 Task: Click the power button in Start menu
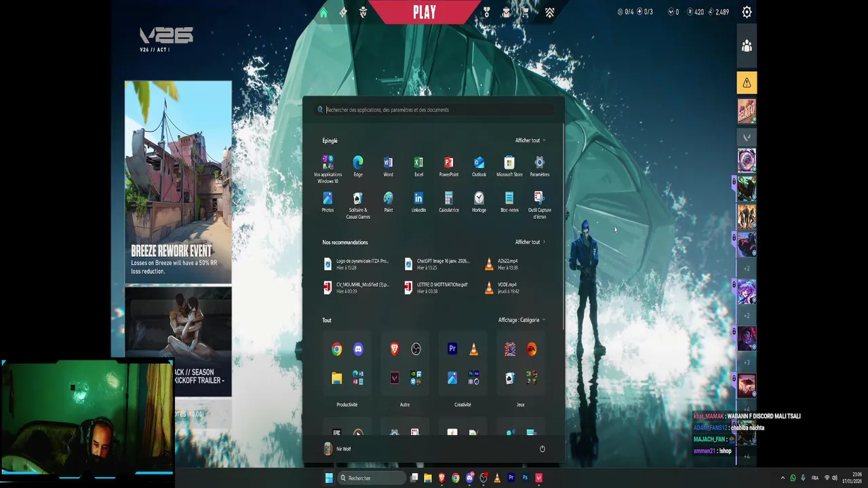pos(542,449)
